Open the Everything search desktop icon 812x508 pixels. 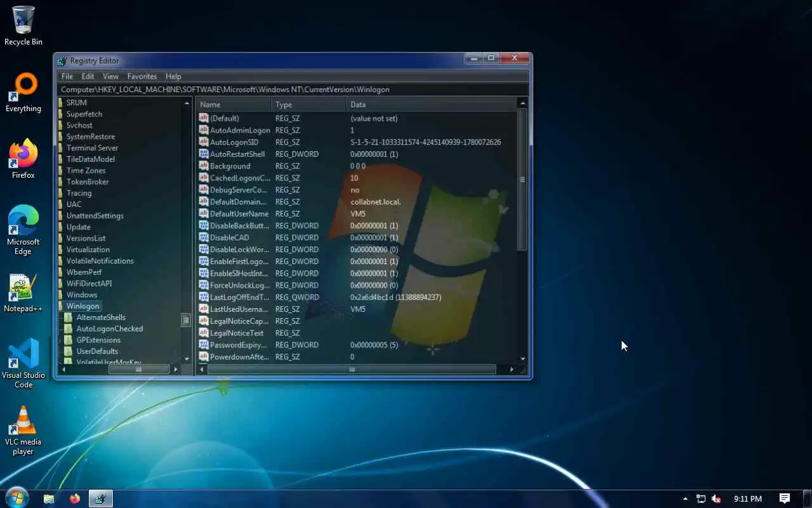(23, 93)
